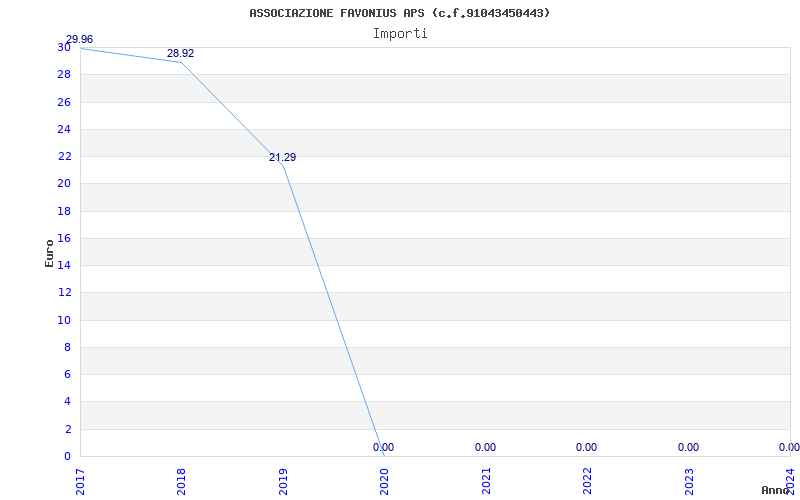Select the 21.29 data label
Image resolution: width=800 pixels, height=500 pixels.
click(x=283, y=157)
